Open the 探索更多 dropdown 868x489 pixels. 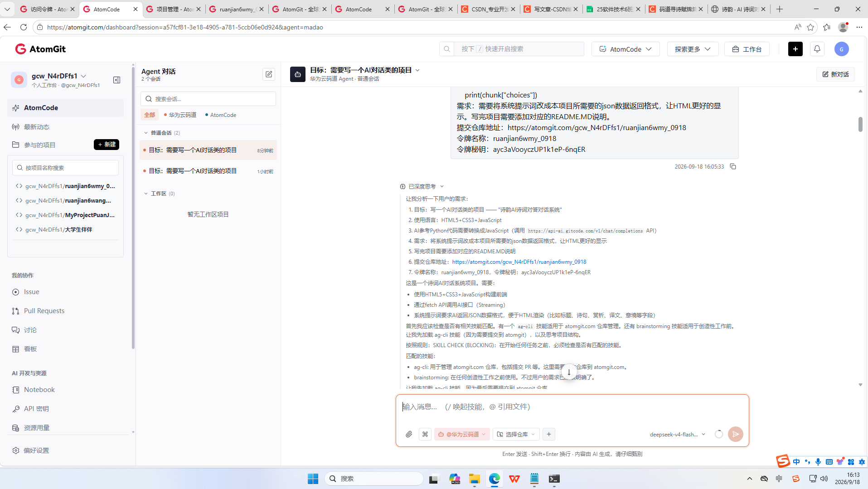click(x=693, y=49)
